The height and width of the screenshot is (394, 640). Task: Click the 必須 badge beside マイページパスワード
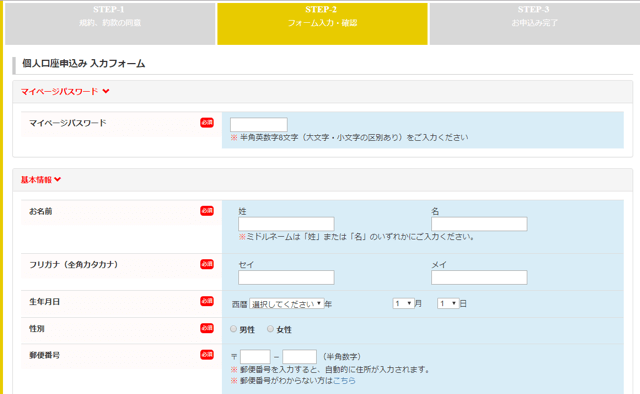click(x=207, y=122)
